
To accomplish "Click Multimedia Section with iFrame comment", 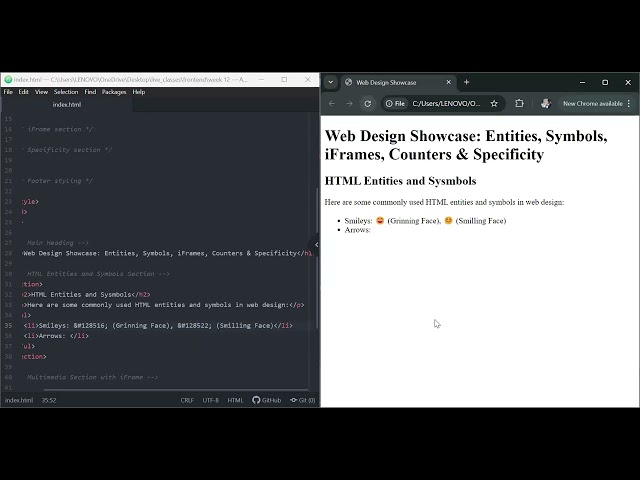I will [91, 377].
